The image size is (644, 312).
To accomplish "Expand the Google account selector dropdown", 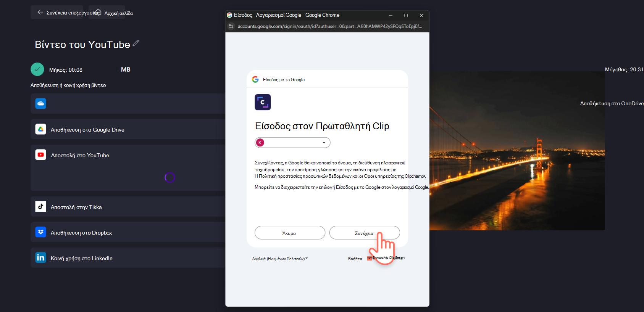I will pos(292,143).
